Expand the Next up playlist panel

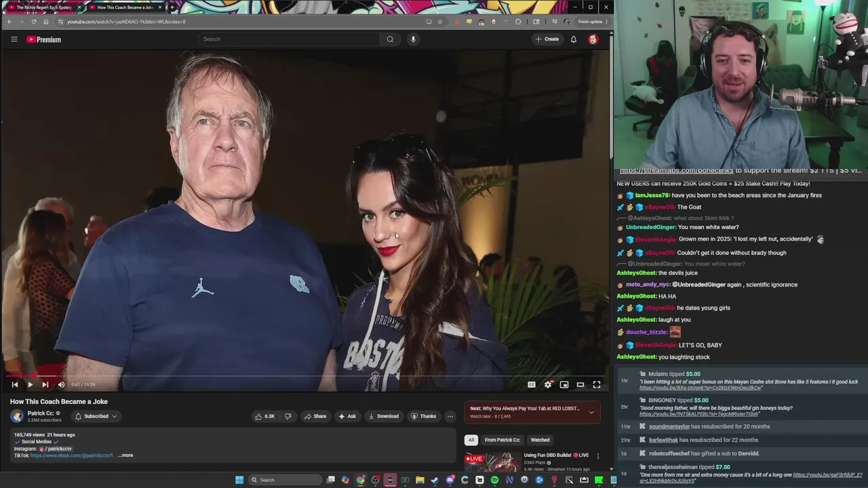[x=591, y=412]
